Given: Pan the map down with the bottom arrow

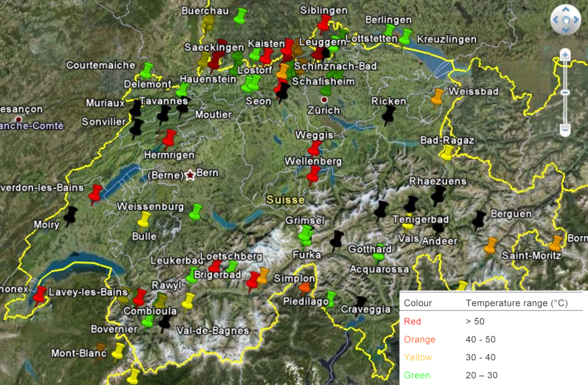Looking at the screenshot, I should coord(566,30).
